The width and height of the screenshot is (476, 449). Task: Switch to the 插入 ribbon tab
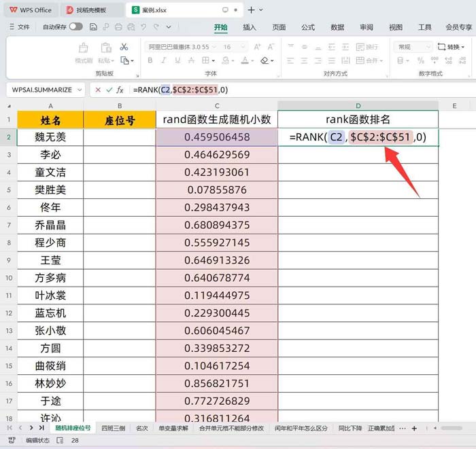click(250, 27)
